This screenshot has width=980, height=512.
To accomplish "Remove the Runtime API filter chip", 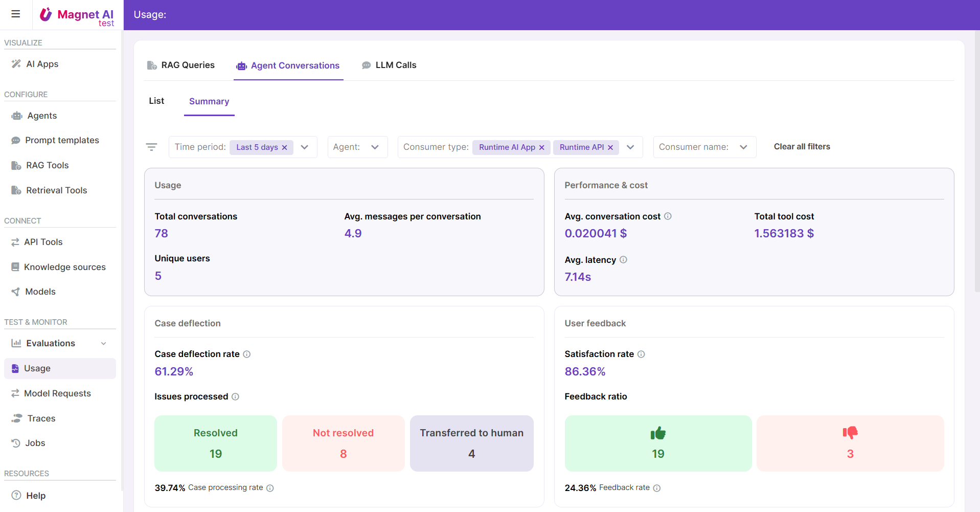I will click(x=610, y=147).
